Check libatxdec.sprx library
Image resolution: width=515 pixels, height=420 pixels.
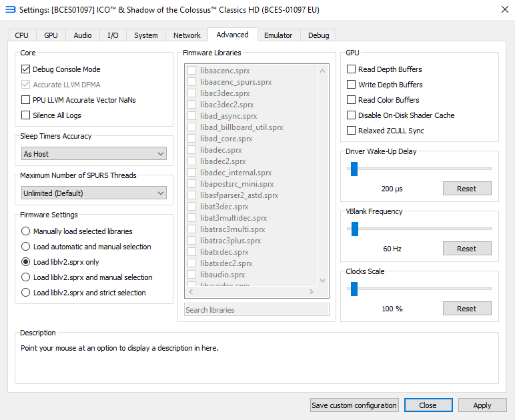pos(192,252)
